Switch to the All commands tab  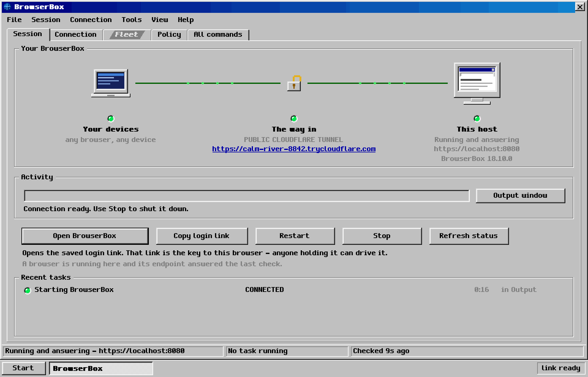click(x=218, y=35)
